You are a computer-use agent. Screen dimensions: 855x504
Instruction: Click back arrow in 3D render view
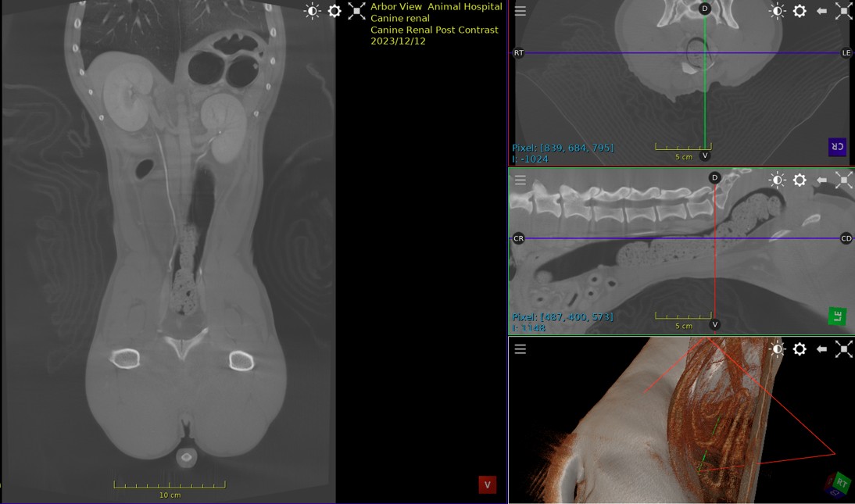[821, 349]
